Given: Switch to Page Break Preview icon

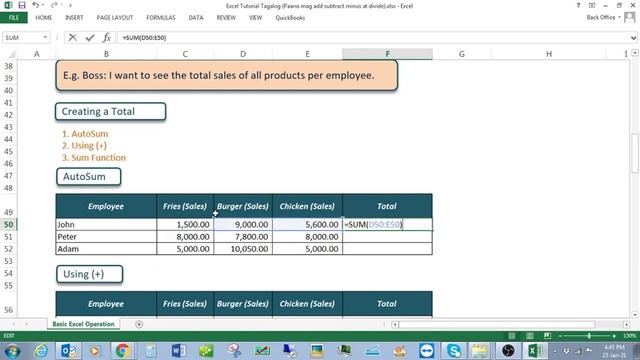Looking at the screenshot, I should pos(547,336).
